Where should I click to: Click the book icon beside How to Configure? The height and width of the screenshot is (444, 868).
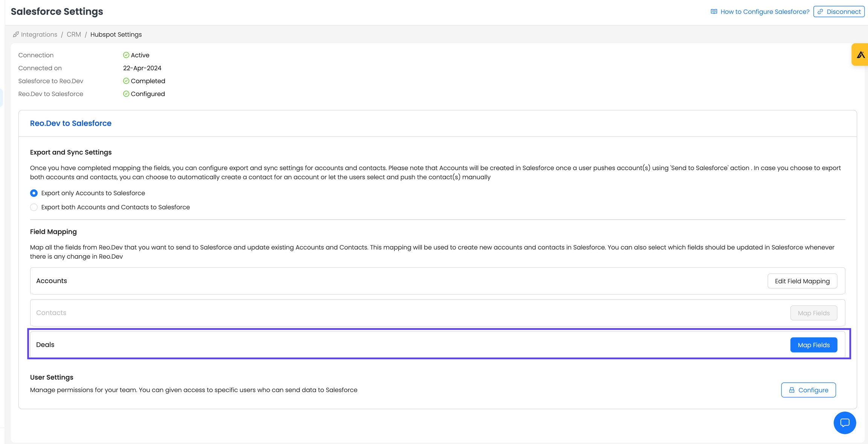coord(714,12)
